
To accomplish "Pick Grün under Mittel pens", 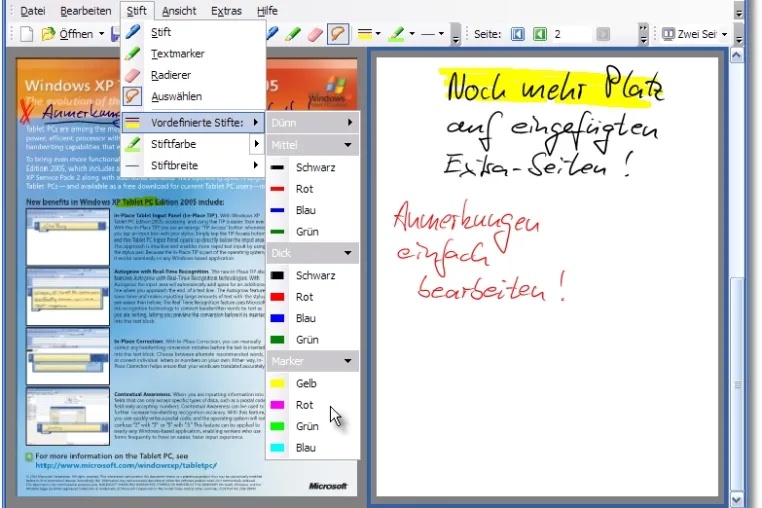I will click(312, 231).
